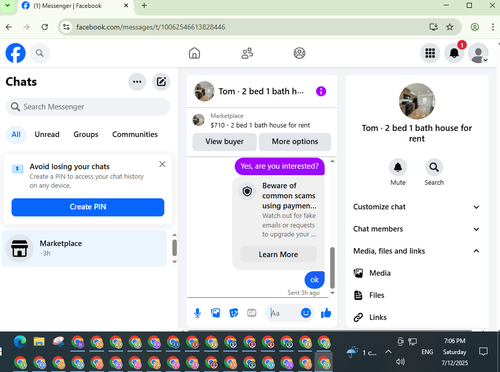Search in conversation with magnifier icon
500x372 pixels.
[x=434, y=167]
